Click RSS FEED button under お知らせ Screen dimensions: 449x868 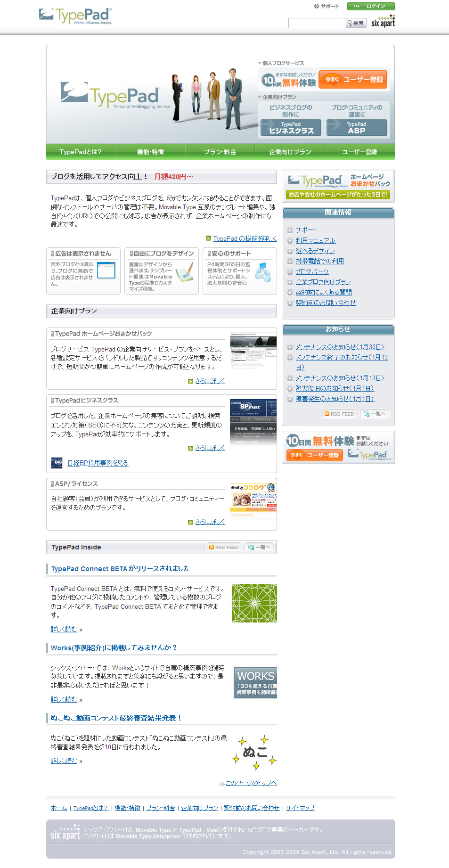pos(339,414)
